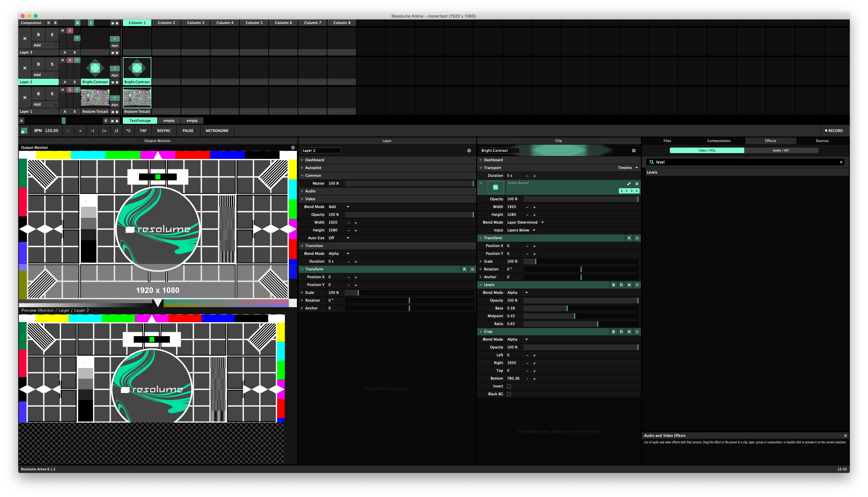Open the Clip panel gear settings
This screenshot has width=868, height=497.
tap(634, 150)
